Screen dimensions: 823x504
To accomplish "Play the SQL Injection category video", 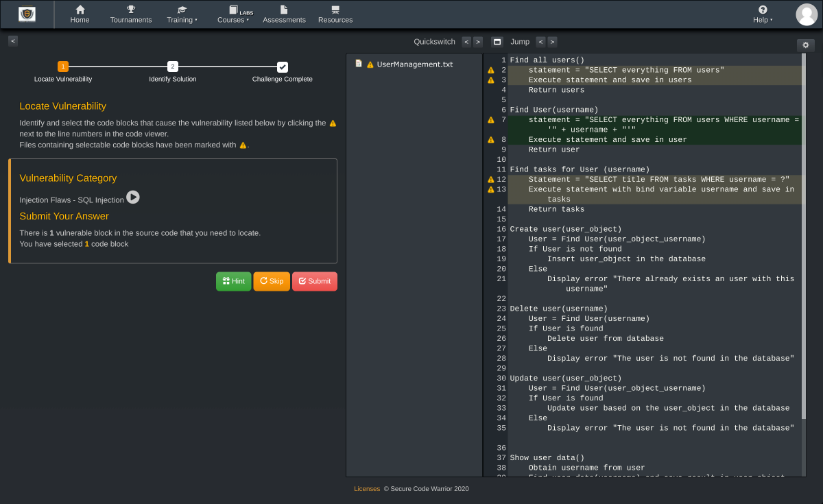I will [132, 197].
